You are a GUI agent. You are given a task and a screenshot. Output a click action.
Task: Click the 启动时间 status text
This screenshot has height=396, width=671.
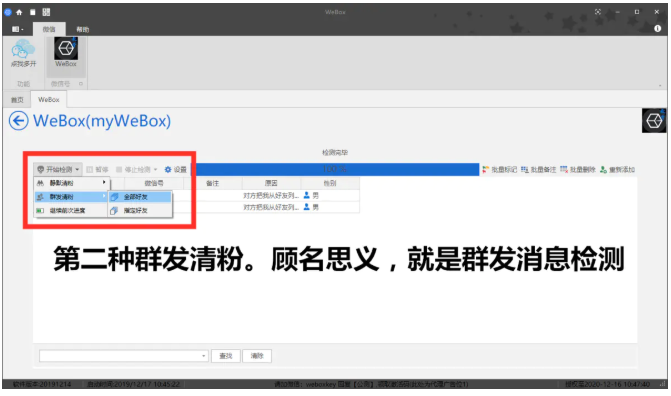coord(134,384)
